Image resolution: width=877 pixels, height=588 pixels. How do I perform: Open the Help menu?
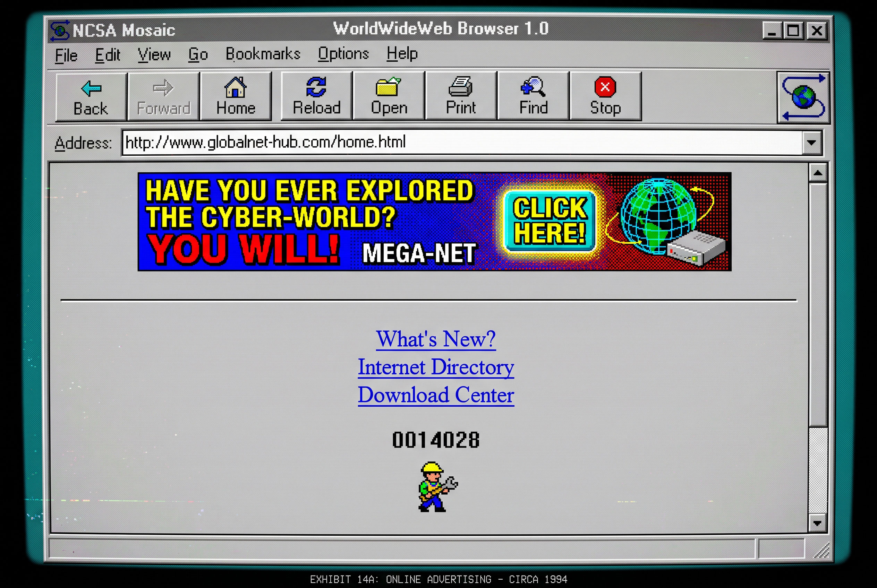(x=402, y=54)
